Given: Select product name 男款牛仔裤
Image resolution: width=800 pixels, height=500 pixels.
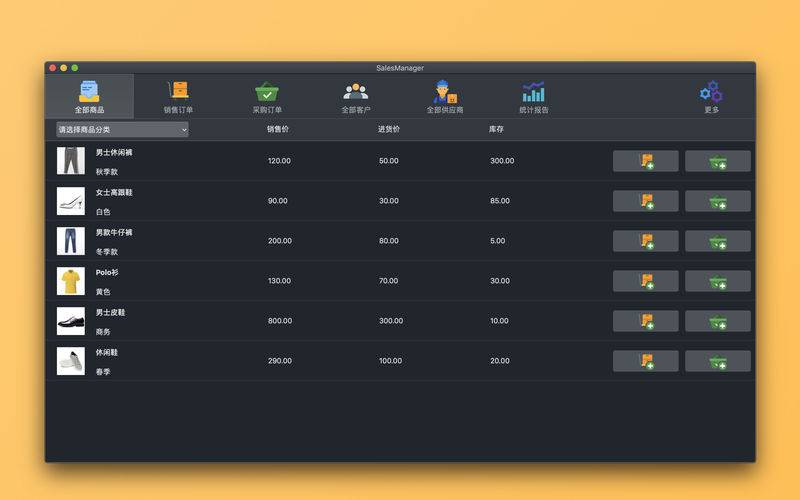Looking at the screenshot, I should [114, 232].
